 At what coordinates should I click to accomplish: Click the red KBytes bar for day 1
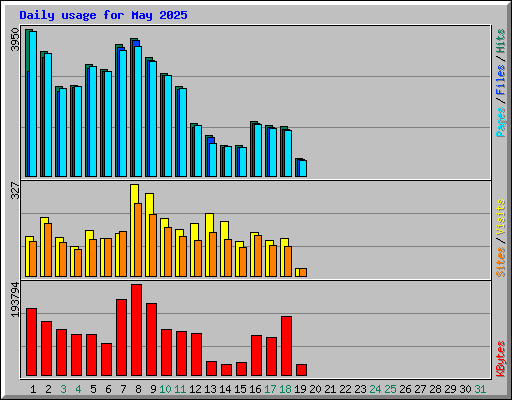(x=31, y=342)
